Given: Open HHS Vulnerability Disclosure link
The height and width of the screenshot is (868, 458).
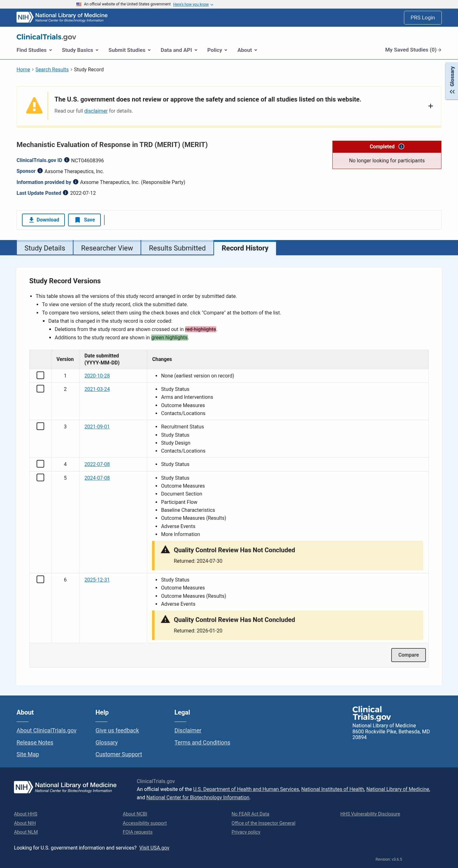Looking at the screenshot, I should coord(370,814).
